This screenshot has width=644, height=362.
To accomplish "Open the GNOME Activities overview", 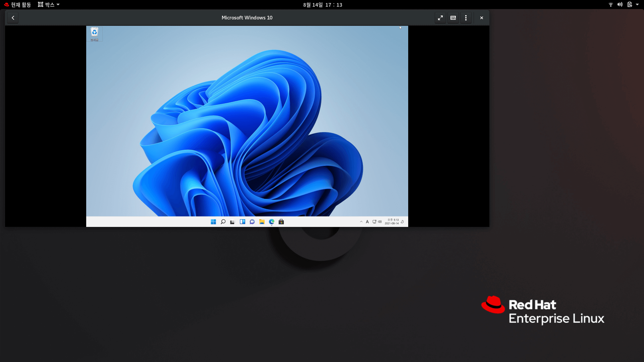I will (17, 5).
